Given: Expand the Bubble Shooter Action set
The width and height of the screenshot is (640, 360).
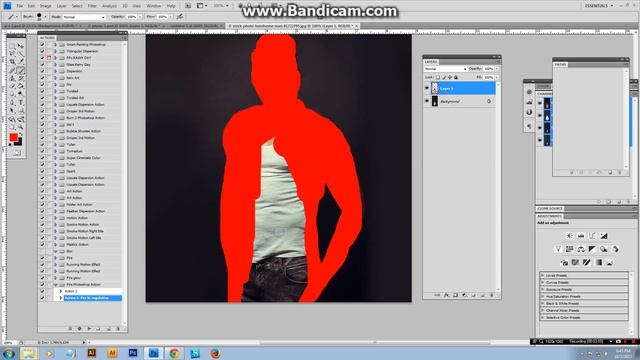Looking at the screenshot, I should 56,131.
